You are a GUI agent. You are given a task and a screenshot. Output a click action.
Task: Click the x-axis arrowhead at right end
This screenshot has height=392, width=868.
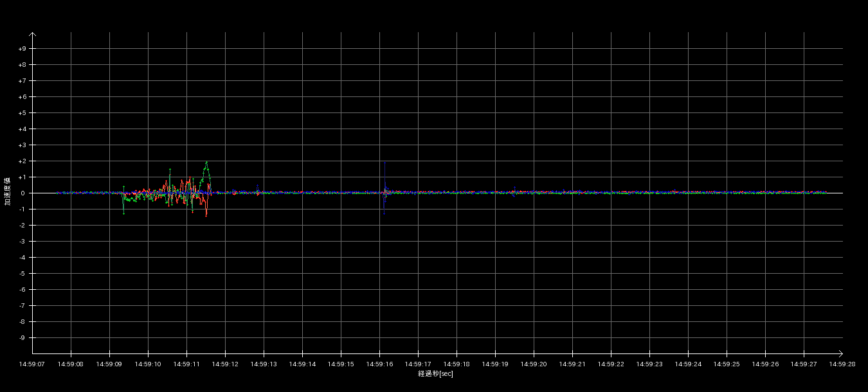[840, 353]
